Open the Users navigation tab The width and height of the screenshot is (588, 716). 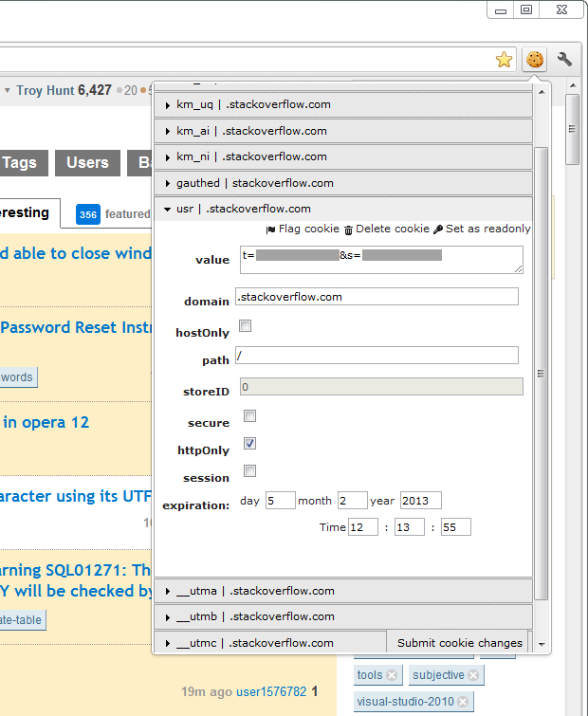(x=87, y=162)
